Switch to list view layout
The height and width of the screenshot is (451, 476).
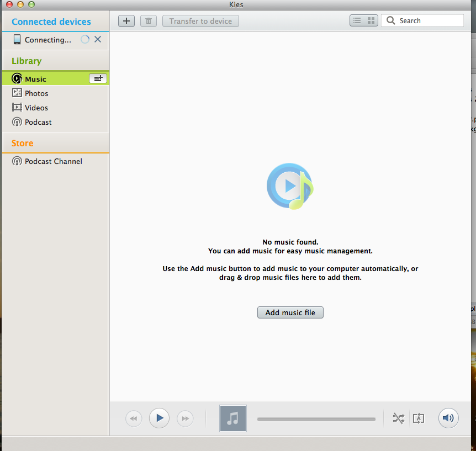point(357,20)
